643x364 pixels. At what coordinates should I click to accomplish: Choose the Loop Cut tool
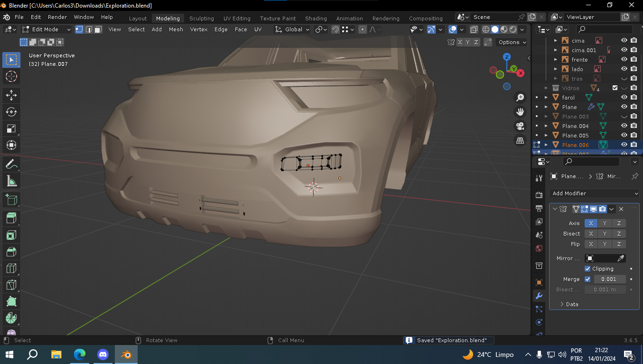[x=11, y=268]
